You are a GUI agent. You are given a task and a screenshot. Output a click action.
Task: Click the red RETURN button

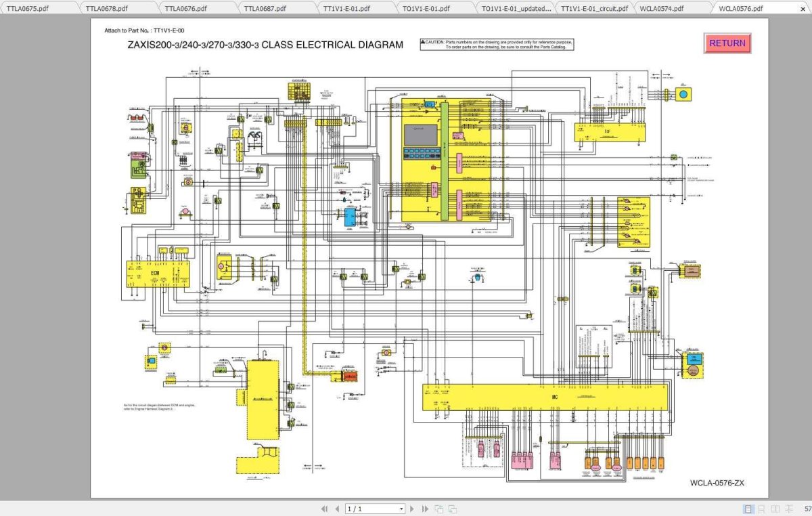tap(727, 43)
